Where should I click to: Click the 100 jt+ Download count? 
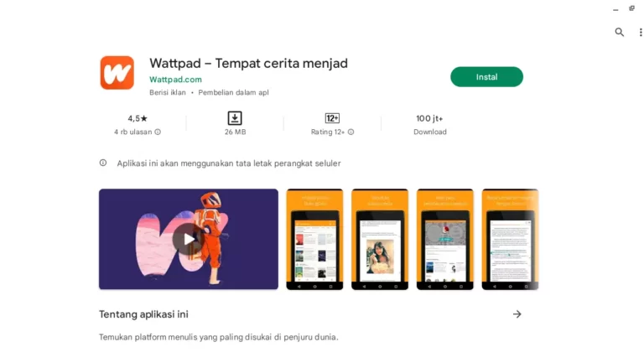click(x=429, y=118)
